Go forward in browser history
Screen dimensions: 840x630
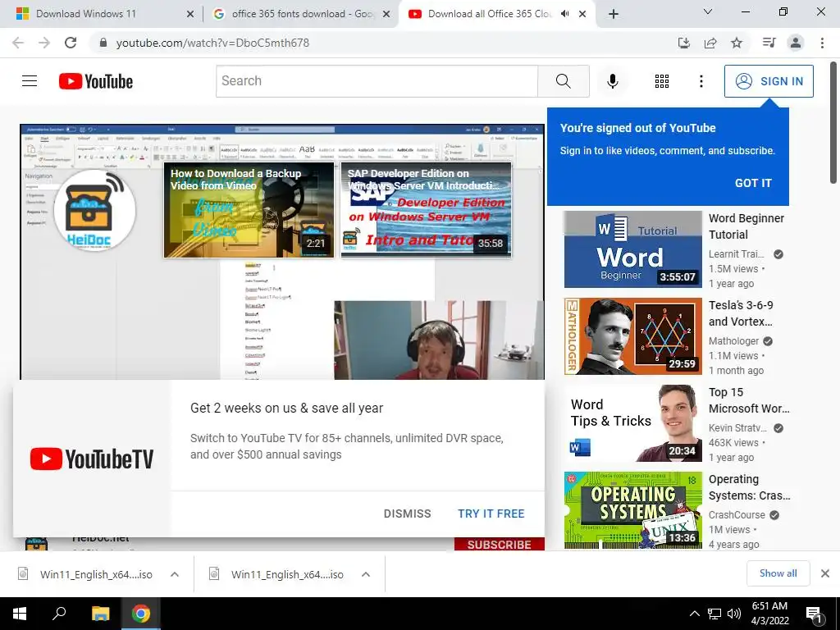coord(44,43)
